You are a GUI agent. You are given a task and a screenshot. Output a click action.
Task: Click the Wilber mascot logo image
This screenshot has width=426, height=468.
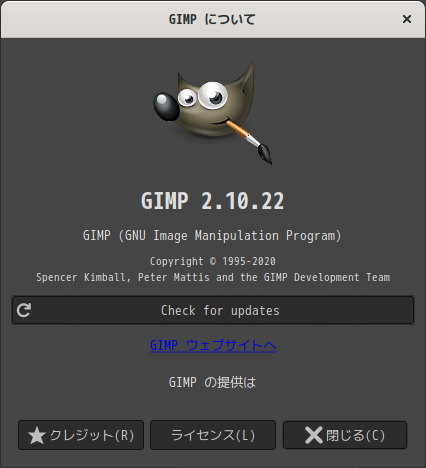coord(213,113)
